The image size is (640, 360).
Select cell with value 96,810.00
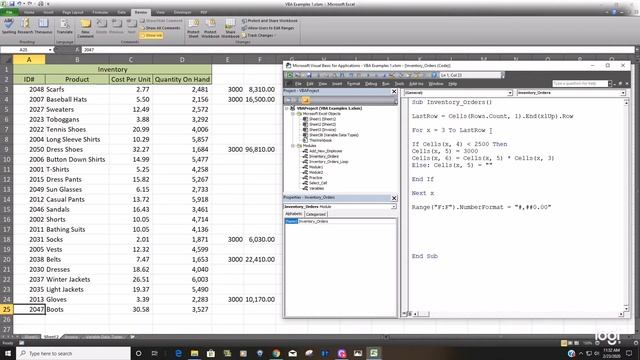[260, 149]
